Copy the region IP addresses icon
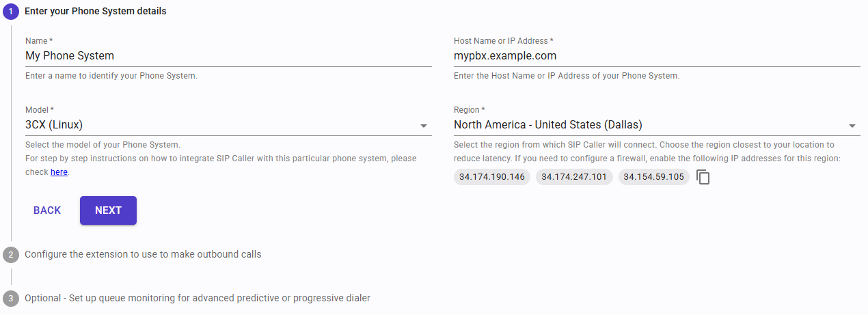868x315 pixels. coord(703,177)
